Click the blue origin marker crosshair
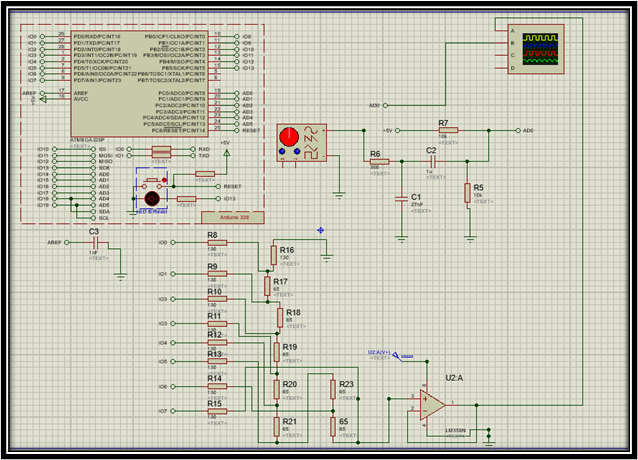Screen dimensions: 638x460 point(321,230)
